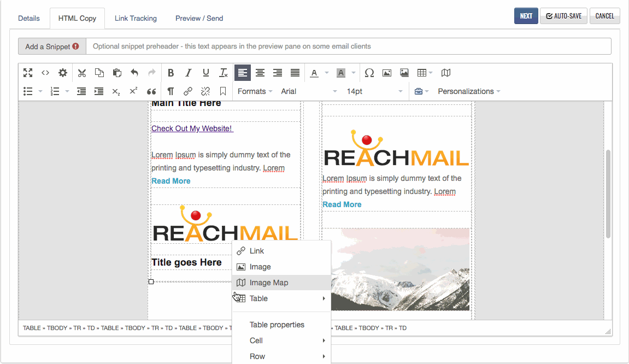Click the Check Out My Website link

(x=192, y=128)
